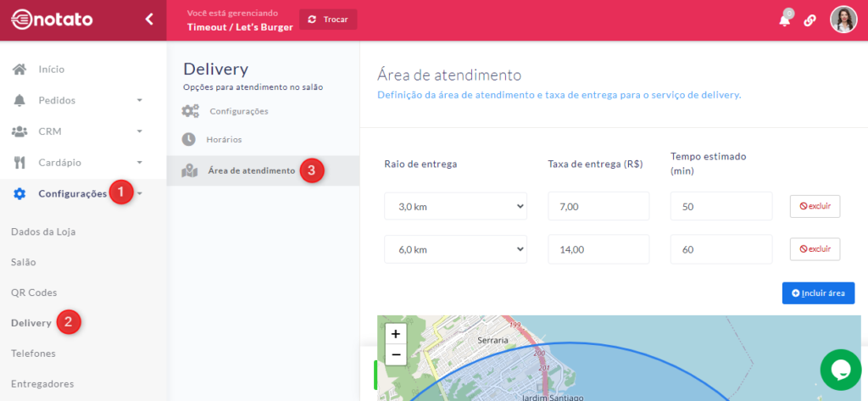
Task: Click the link chain icon in header
Action: point(810,20)
